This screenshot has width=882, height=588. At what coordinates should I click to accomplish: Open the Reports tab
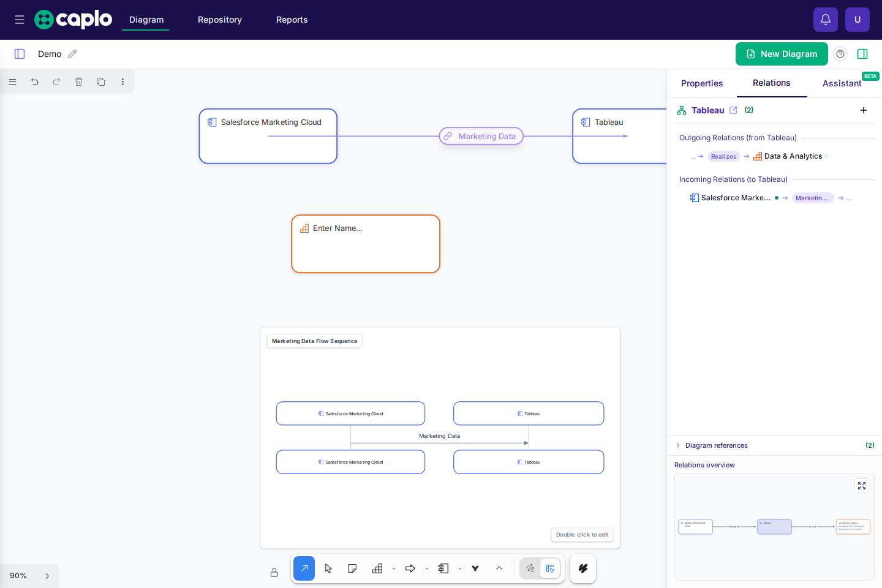(x=292, y=20)
